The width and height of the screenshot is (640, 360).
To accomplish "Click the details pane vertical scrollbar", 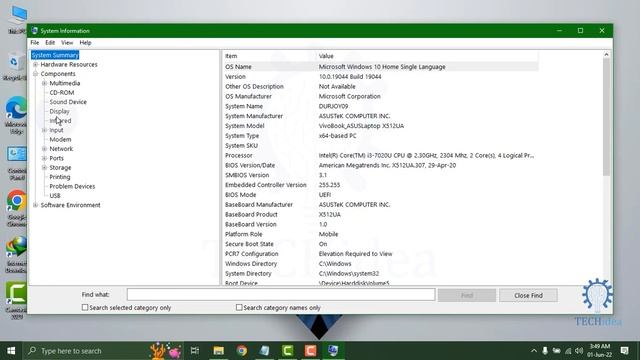I will pyautogui.click(x=607, y=118).
